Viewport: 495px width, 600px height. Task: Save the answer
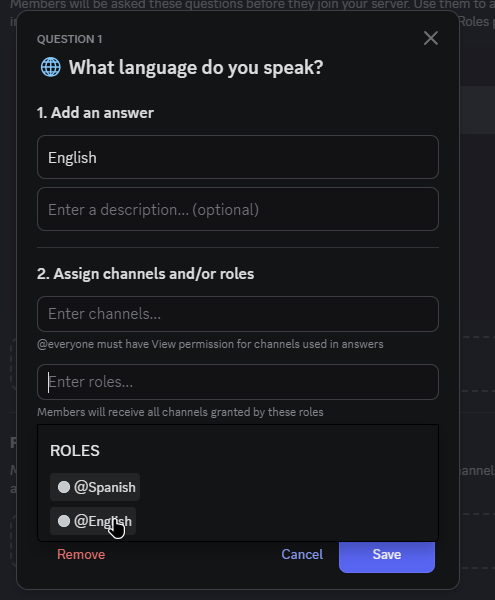387,555
